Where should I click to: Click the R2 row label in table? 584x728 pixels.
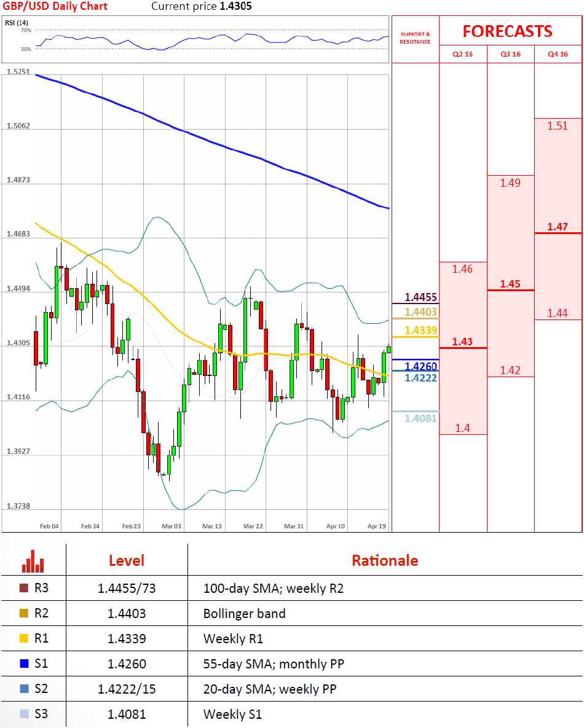[x=41, y=613]
